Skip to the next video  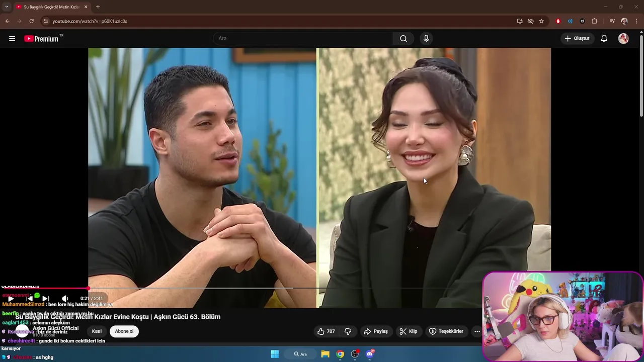46,299
